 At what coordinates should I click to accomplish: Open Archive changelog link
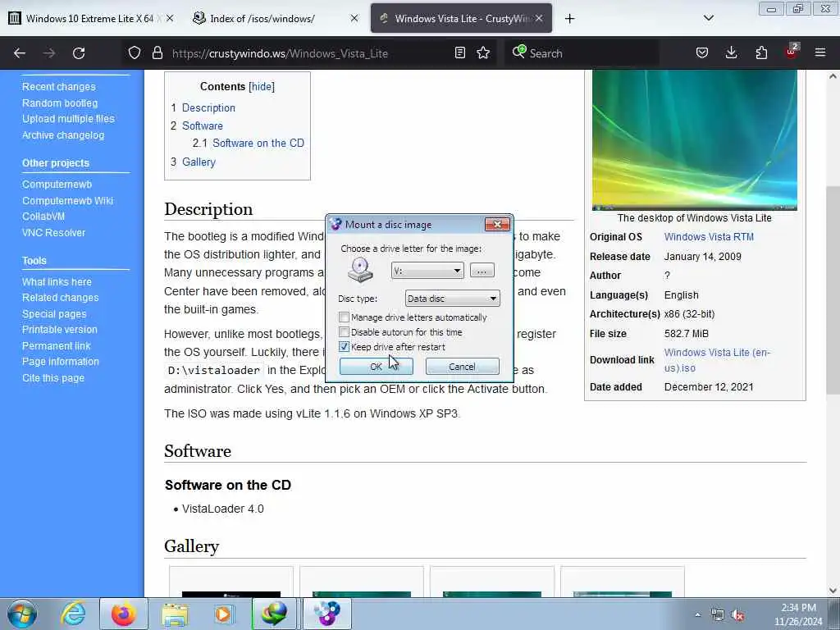click(x=63, y=135)
